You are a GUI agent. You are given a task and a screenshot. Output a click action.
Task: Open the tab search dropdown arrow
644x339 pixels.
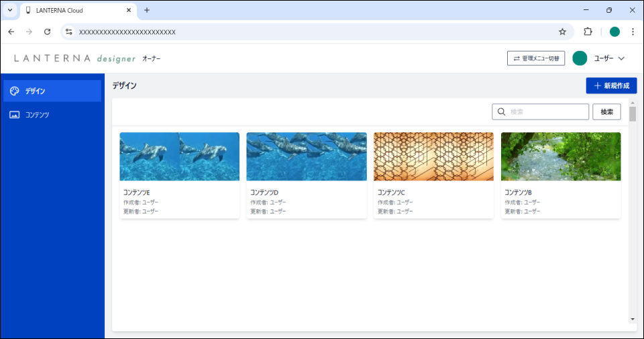coord(9,10)
